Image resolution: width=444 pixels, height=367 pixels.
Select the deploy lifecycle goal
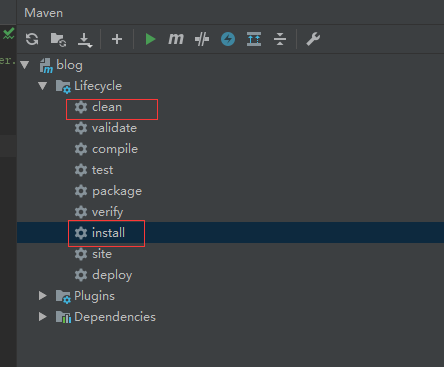[112, 275]
